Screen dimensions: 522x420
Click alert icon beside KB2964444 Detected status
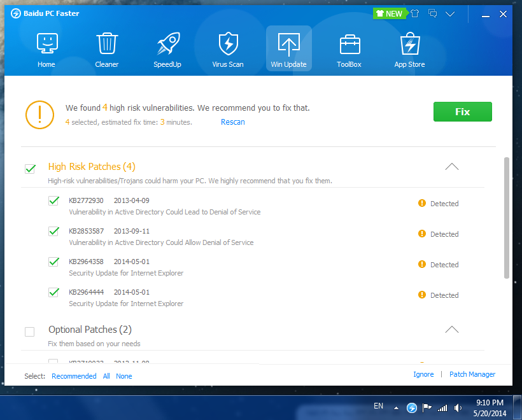(422, 295)
